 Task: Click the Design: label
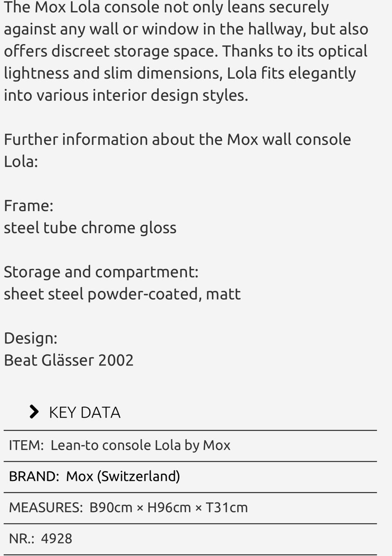point(31,338)
